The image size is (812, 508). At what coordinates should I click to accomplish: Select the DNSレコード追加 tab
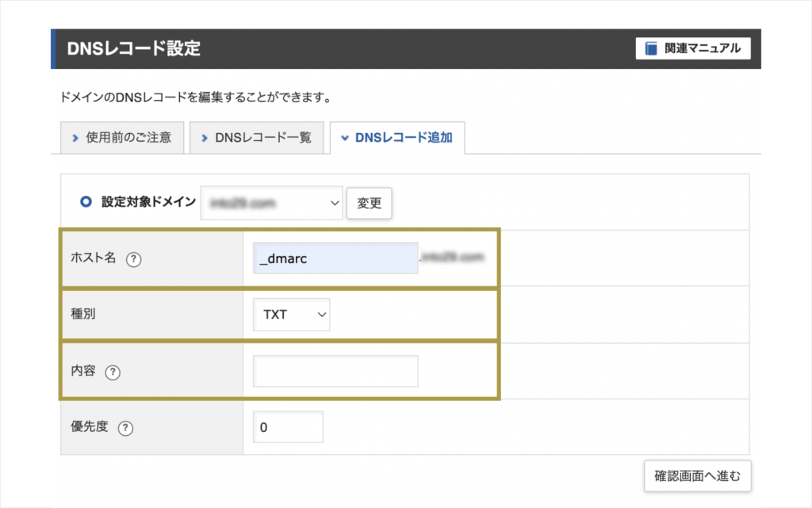pyautogui.click(x=397, y=138)
